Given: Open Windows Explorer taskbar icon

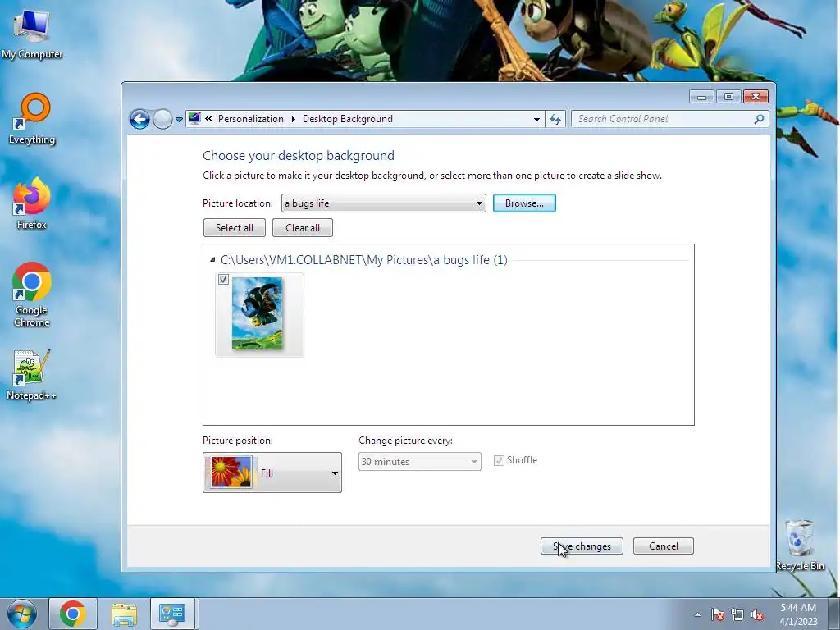Looking at the screenshot, I should pos(124,614).
